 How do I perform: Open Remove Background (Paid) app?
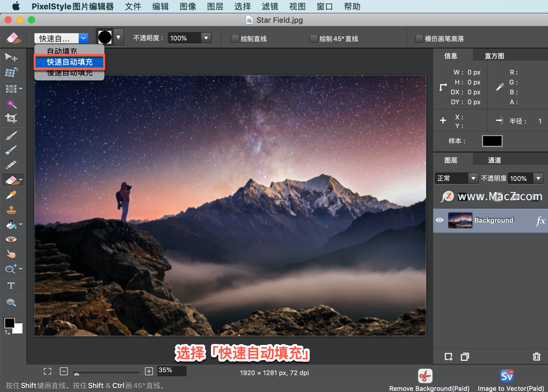tap(425, 376)
